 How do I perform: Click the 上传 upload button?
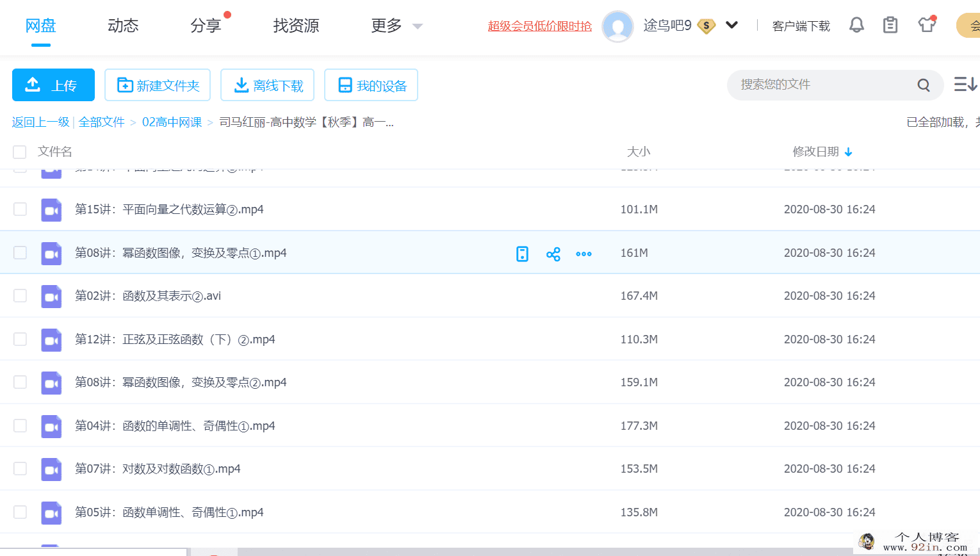click(53, 85)
